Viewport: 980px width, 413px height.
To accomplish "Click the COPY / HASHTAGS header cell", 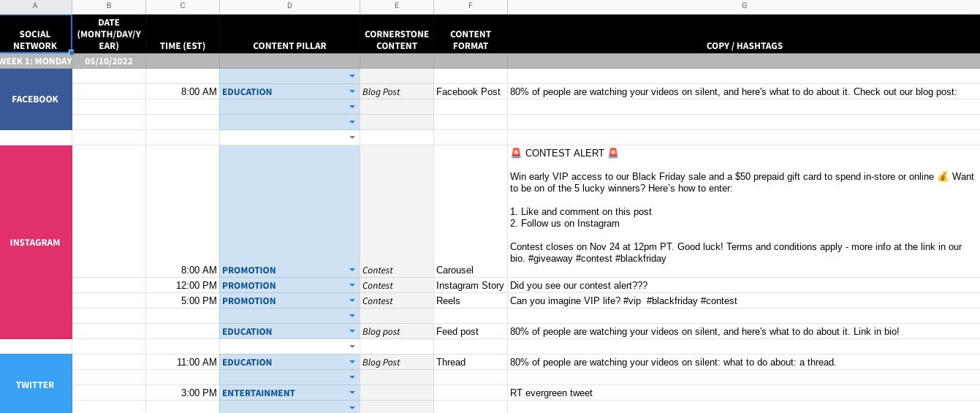I will tap(744, 45).
